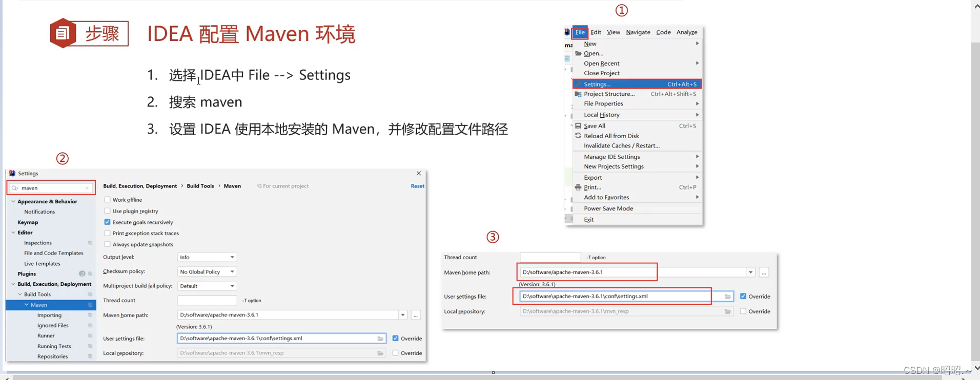980x380 pixels.
Task: Enable Use plugin registry checkbox
Action: point(107,211)
